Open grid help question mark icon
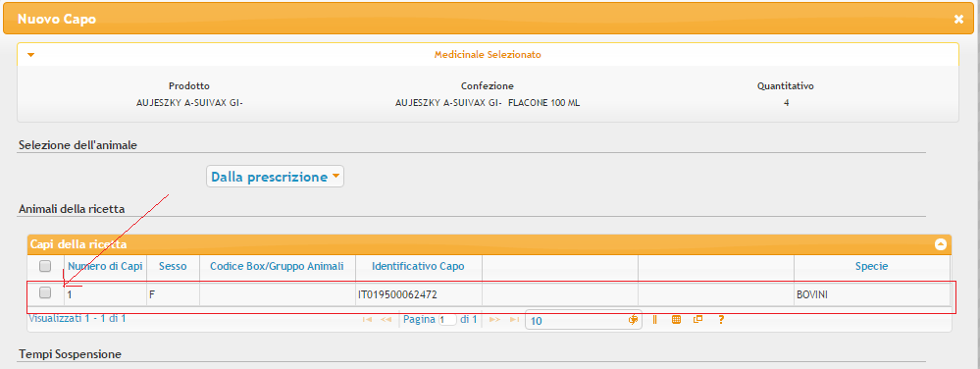 click(721, 320)
